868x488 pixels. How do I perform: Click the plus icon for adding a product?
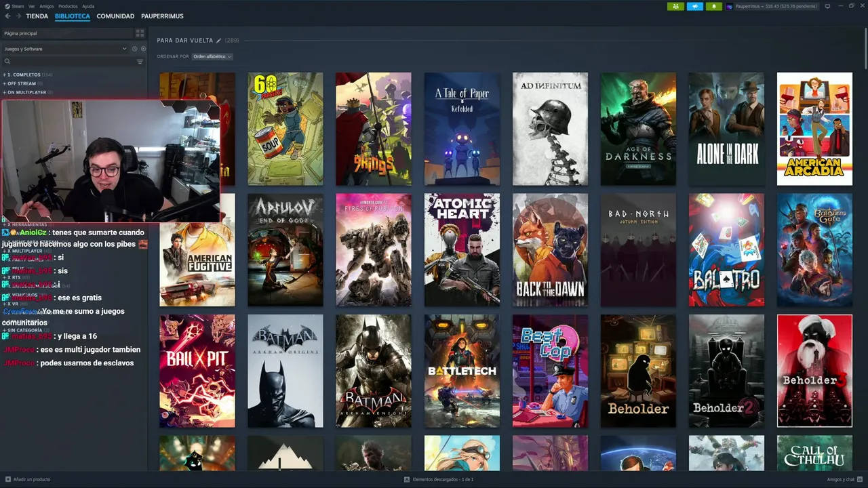point(7,479)
